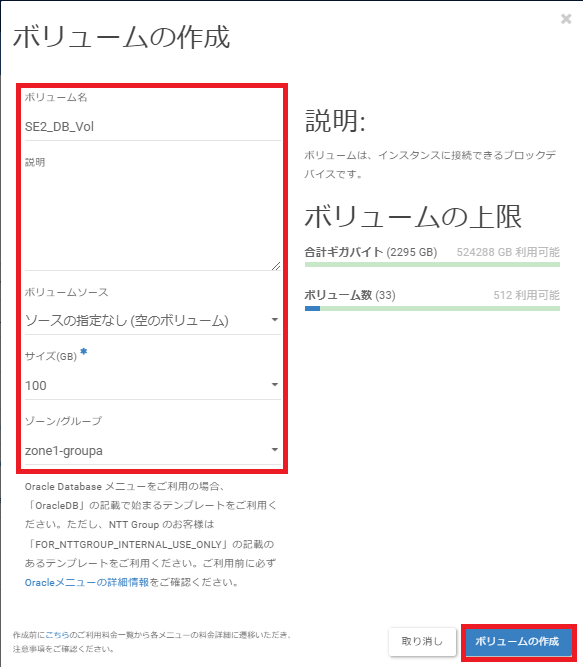Click the blue ボリュームの作成 button

518,641
